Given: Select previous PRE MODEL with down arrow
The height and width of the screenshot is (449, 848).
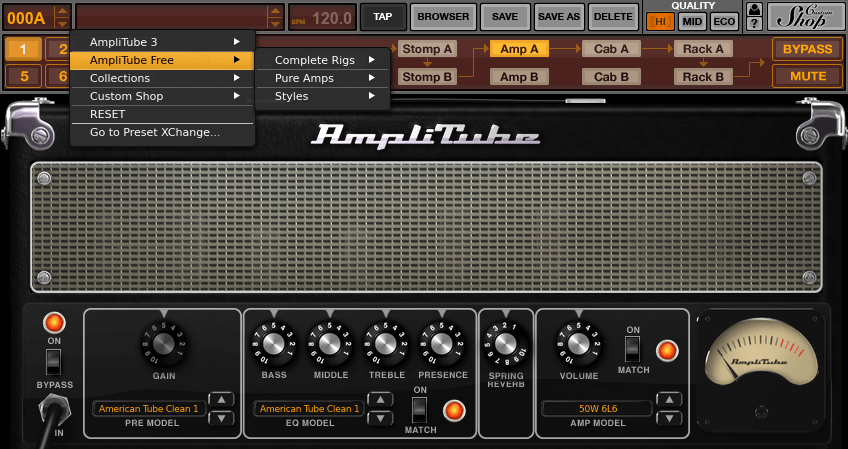Looking at the screenshot, I should pos(221,418).
